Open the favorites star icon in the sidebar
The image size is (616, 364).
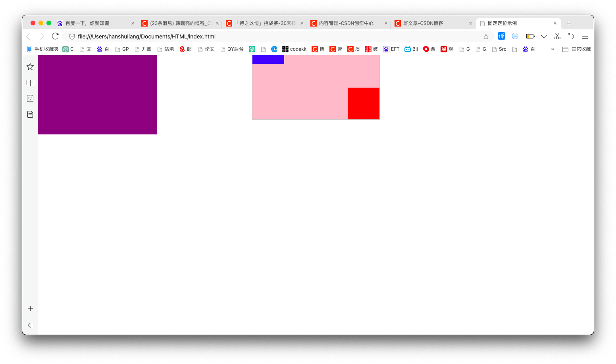tap(30, 67)
